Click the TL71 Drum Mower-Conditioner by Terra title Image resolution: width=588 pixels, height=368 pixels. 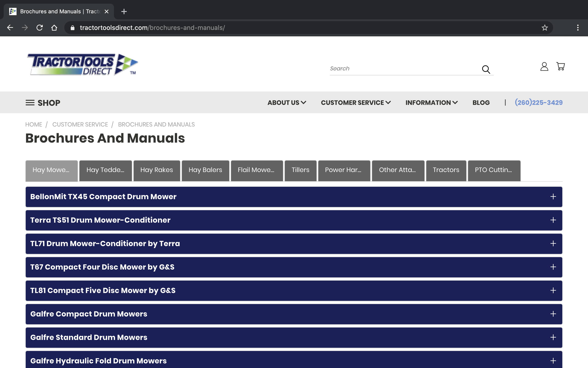pos(105,244)
